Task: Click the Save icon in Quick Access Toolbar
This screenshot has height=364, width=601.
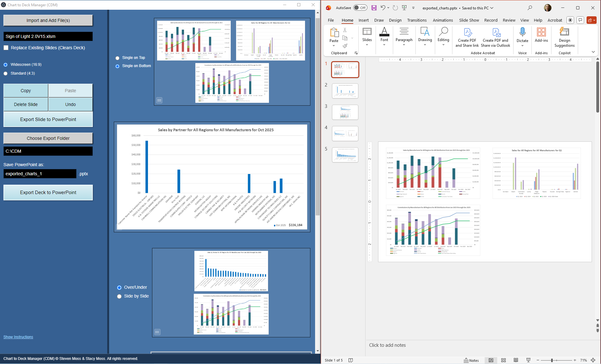Action: 374,8
